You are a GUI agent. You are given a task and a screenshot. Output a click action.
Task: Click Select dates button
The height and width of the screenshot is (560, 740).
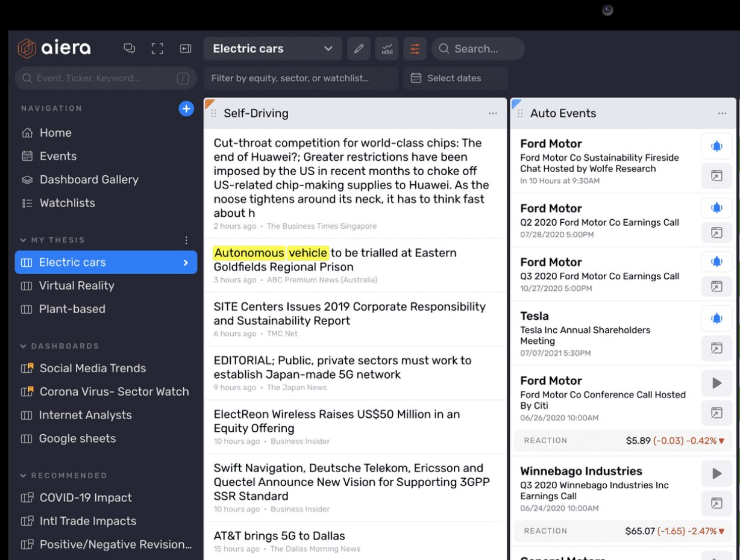pos(455,78)
